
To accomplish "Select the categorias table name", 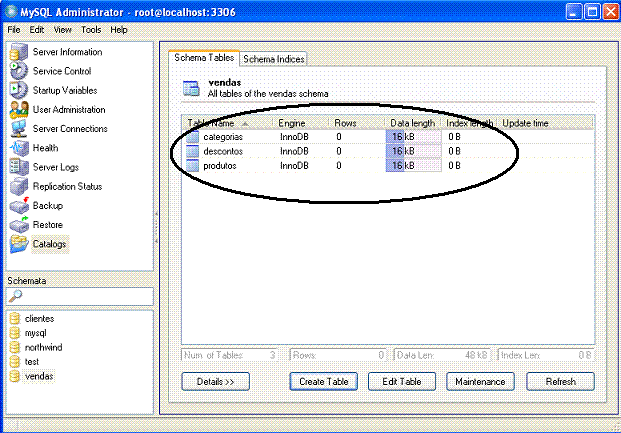I will (x=223, y=137).
